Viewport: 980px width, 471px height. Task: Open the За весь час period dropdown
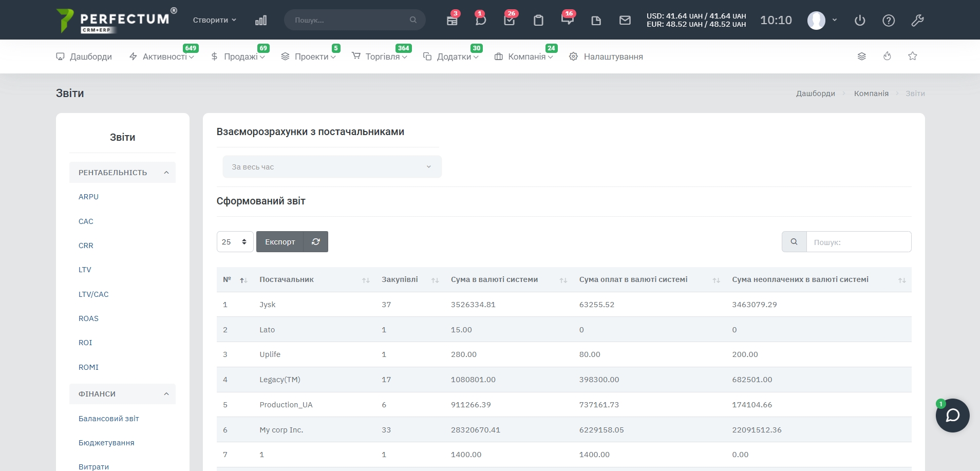pyautogui.click(x=332, y=167)
